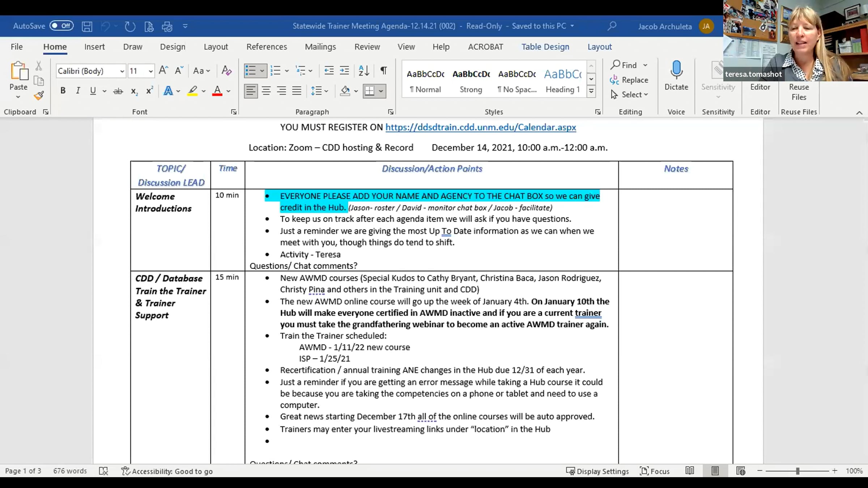Viewport: 868px width, 488px height.
Task: Switch to the References tab
Action: pyautogui.click(x=267, y=47)
